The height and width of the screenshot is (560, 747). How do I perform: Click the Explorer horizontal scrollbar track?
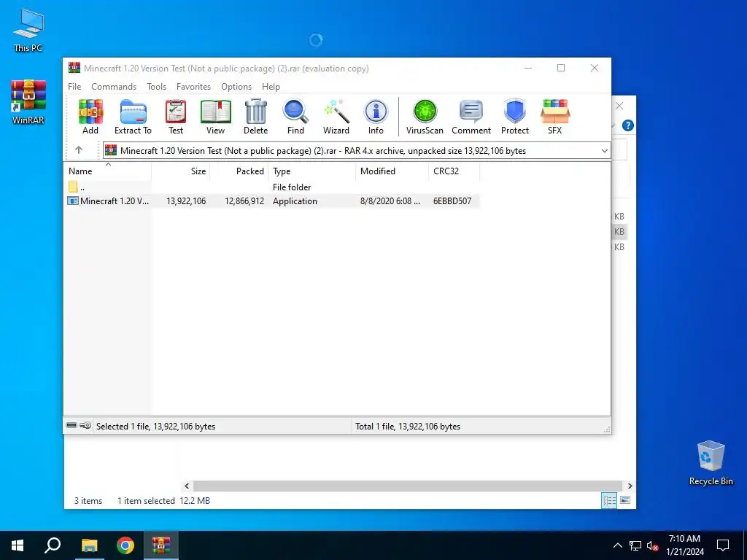(408, 486)
